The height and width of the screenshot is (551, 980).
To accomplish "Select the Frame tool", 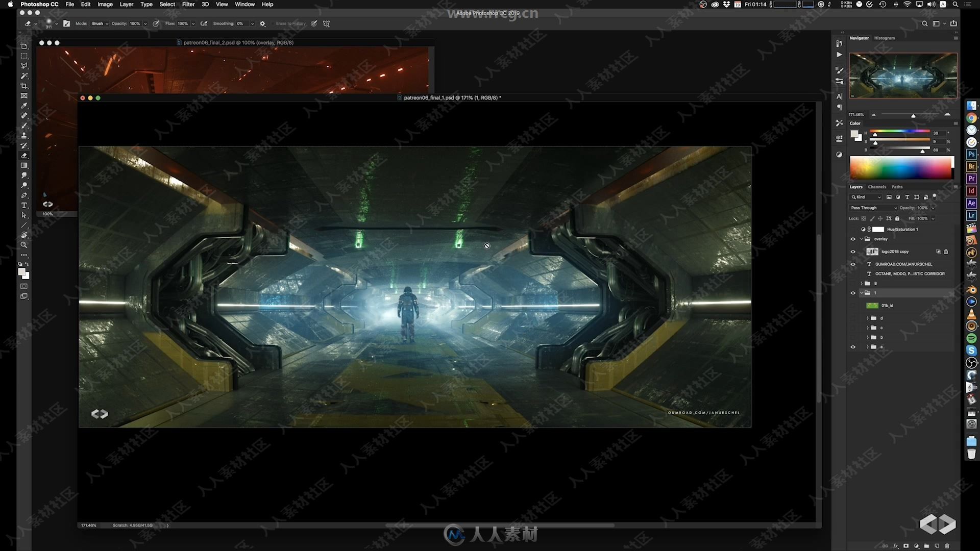I will click(x=24, y=96).
